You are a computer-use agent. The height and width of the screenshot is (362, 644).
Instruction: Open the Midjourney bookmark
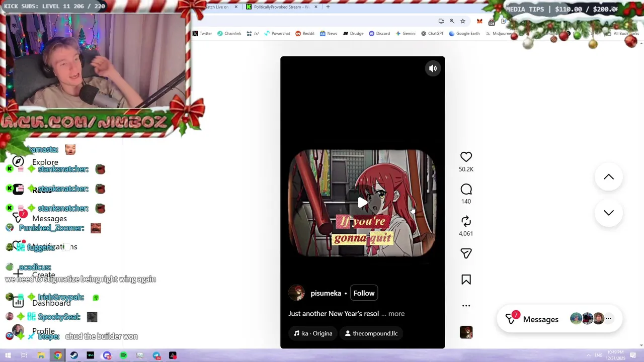(x=498, y=34)
